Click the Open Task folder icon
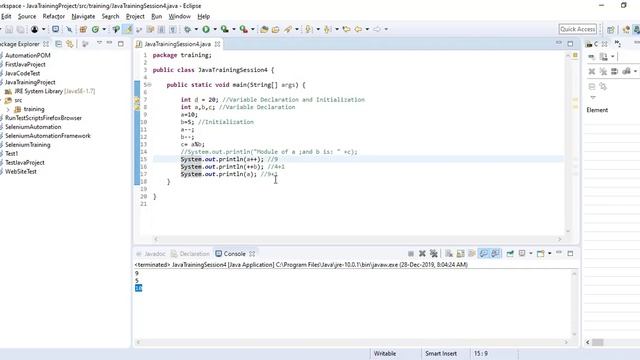Image resolution: width=640 pixels, height=360 pixels. point(276,29)
